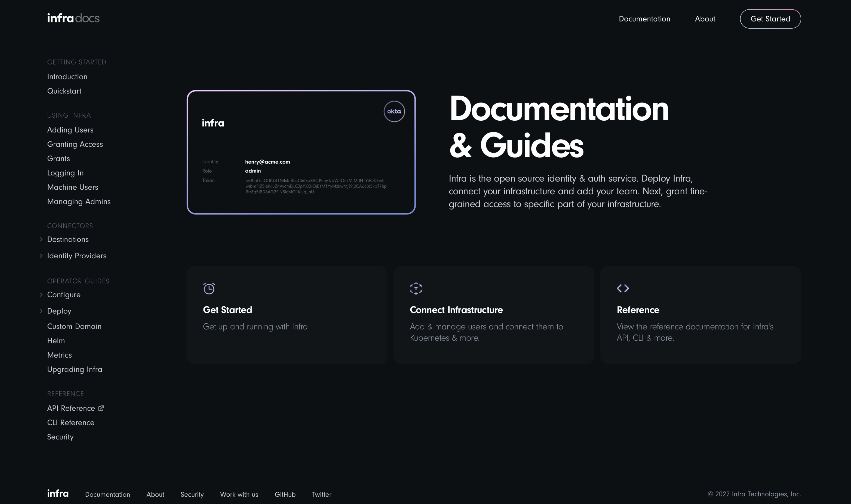Click the code brackets Reference icon

(x=623, y=288)
